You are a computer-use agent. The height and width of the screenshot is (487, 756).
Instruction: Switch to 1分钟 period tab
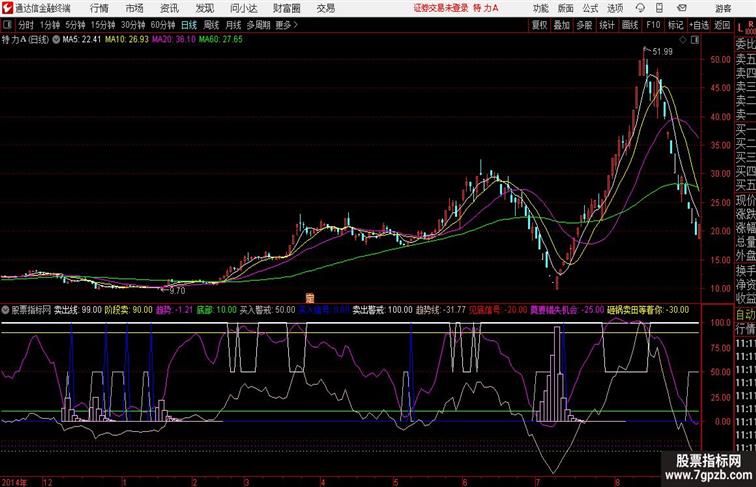point(50,25)
